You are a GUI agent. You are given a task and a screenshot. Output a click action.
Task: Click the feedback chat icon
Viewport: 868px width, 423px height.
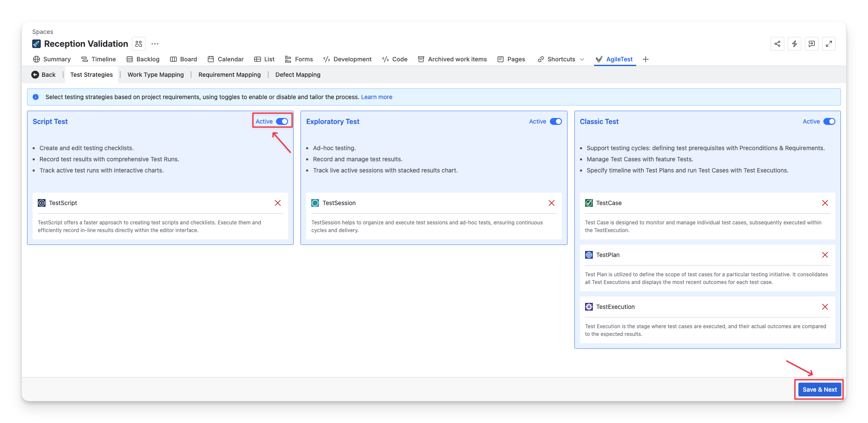(811, 44)
